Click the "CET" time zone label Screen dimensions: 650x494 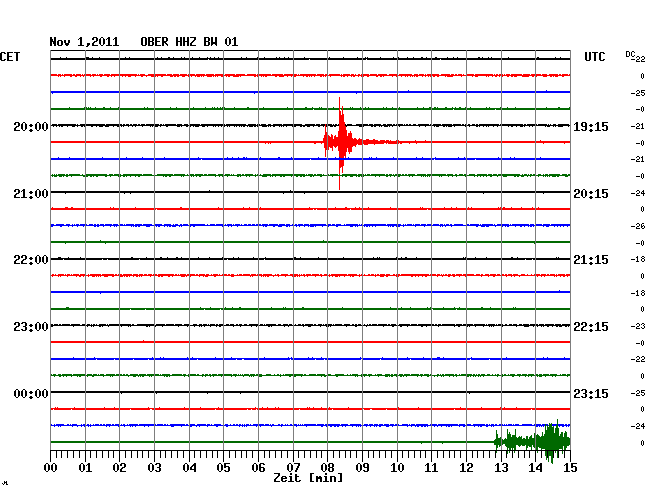(10, 57)
